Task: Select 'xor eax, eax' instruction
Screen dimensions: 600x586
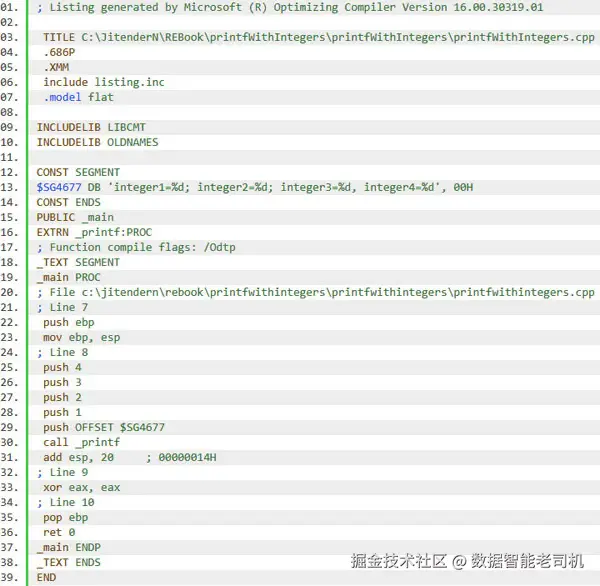Action: click(82, 487)
